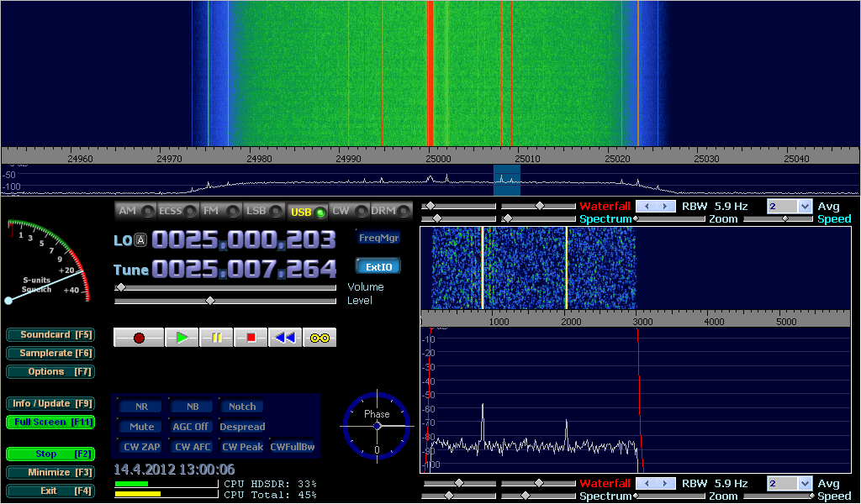Viewport: 861px width, 504px height.
Task: Click the green play button
Action: 182,338
